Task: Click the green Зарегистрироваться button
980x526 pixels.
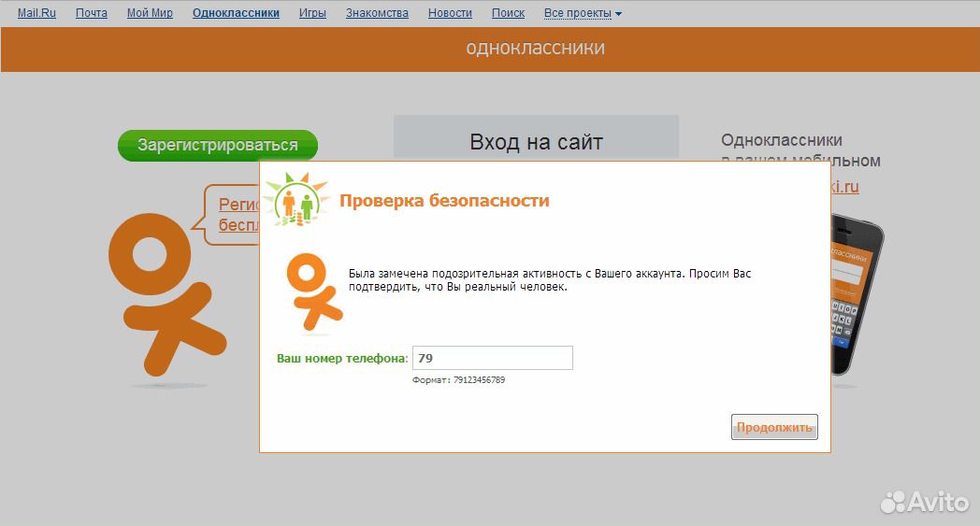Action: click(x=218, y=145)
